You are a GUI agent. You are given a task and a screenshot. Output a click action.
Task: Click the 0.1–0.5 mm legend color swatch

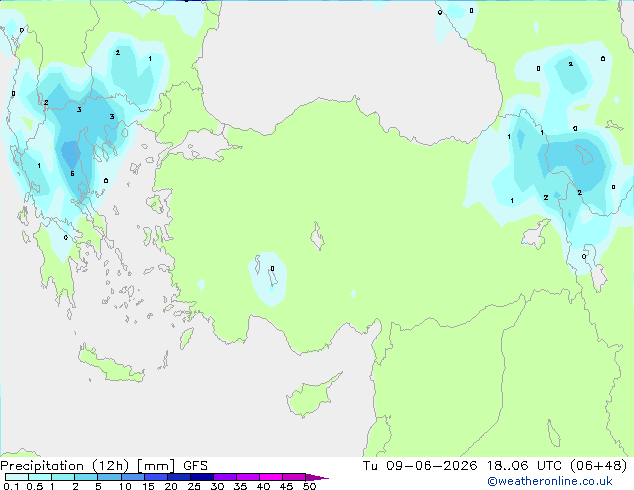pyautogui.click(x=17, y=477)
